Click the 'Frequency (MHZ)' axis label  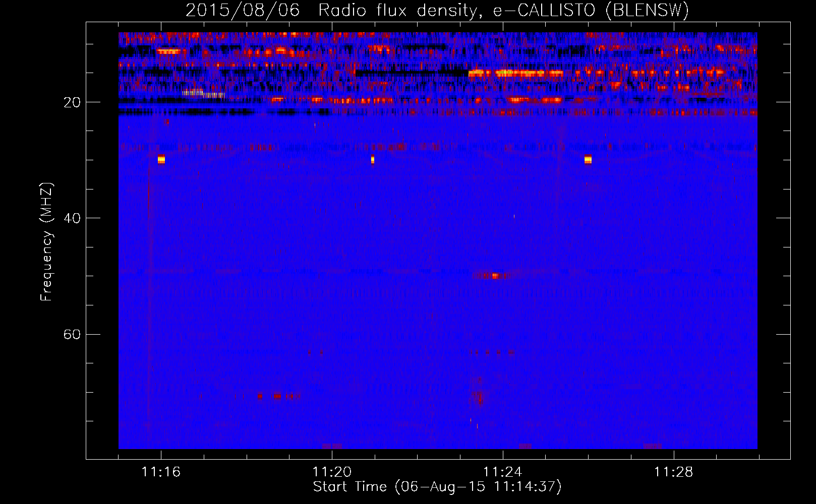tap(46, 242)
